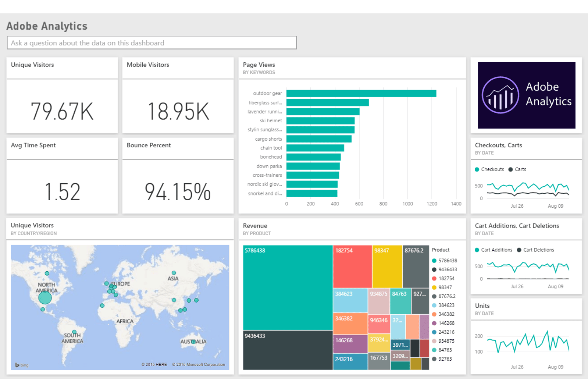588x392 pixels.
Task: Open the Unique Visitors 79.67K tile
Action: 62,95
